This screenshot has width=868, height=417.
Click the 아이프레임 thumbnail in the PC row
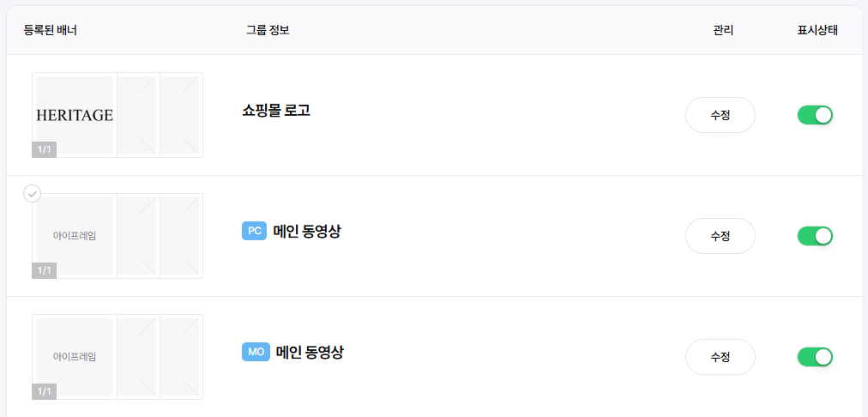pyautogui.click(x=75, y=235)
